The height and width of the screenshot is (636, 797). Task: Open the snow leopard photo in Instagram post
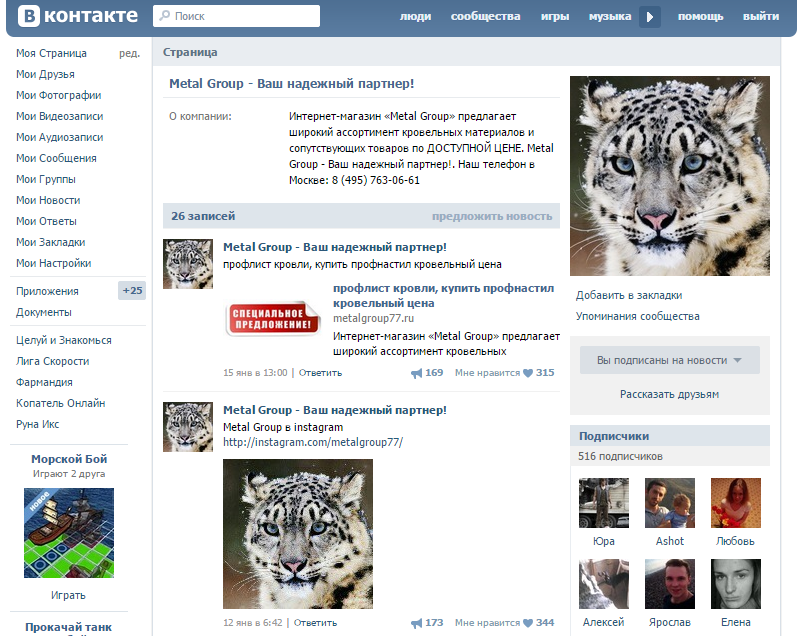[298, 534]
